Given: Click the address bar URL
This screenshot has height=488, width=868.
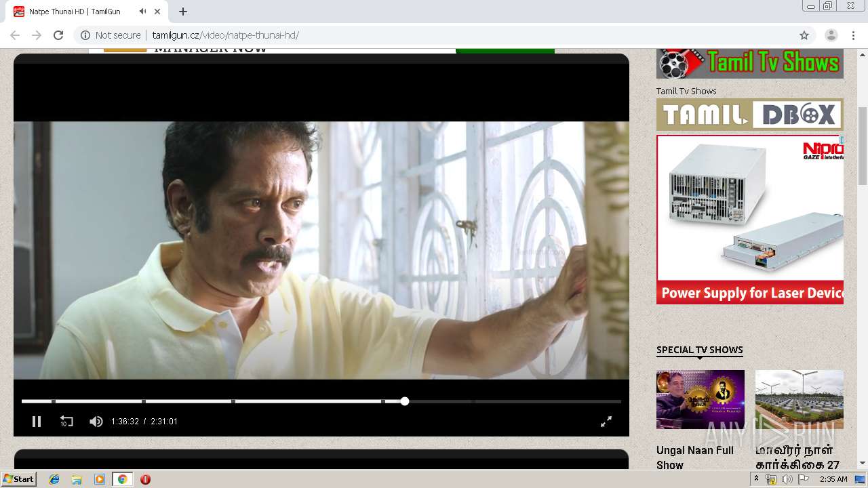Looking at the screenshot, I should click(225, 35).
